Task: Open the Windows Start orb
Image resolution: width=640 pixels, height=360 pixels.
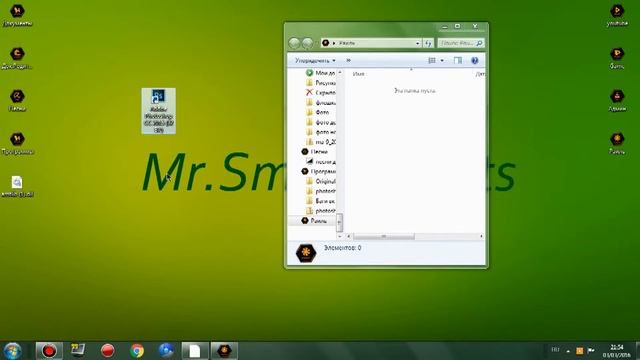Action: pos(12,351)
